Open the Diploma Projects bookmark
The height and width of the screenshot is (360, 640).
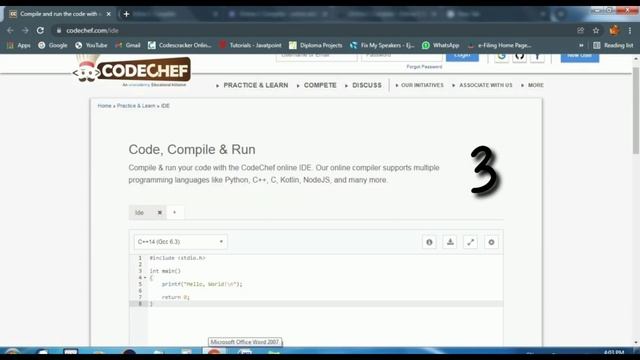(316, 45)
